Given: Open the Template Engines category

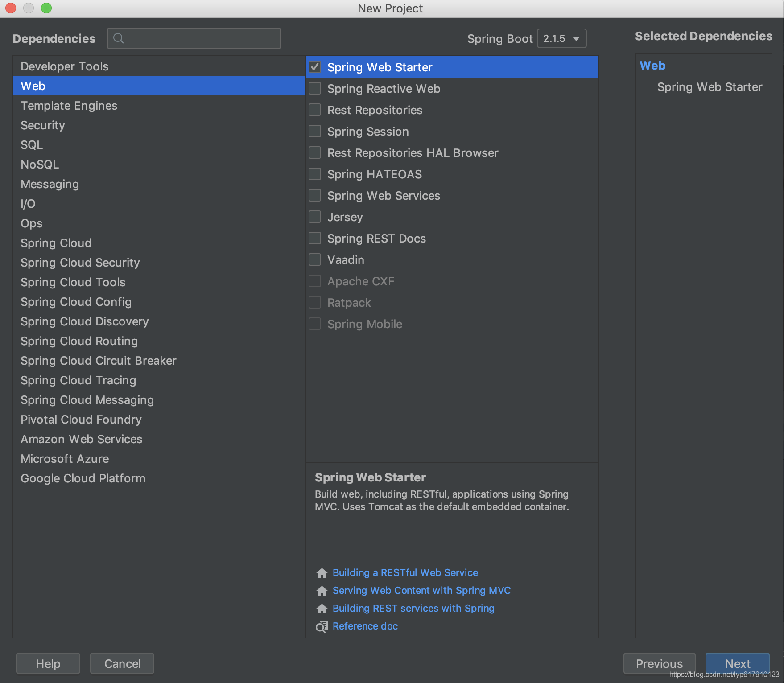Looking at the screenshot, I should tap(159, 106).
